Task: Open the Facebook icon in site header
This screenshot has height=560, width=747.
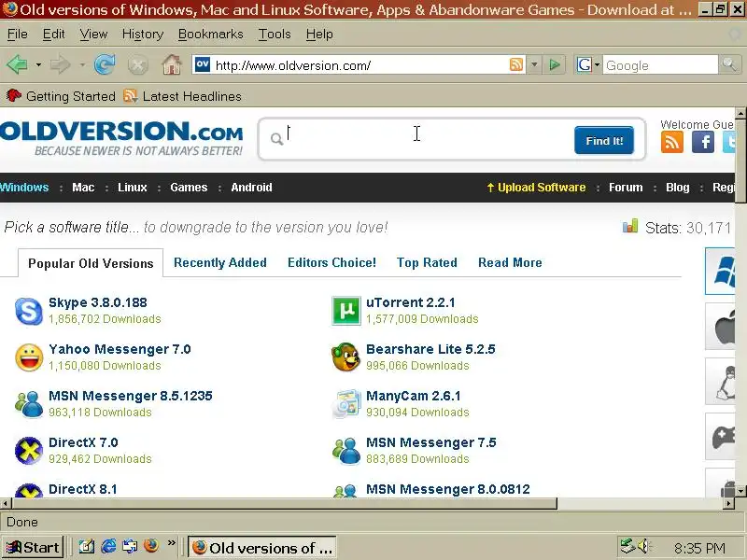Action: [x=703, y=143]
